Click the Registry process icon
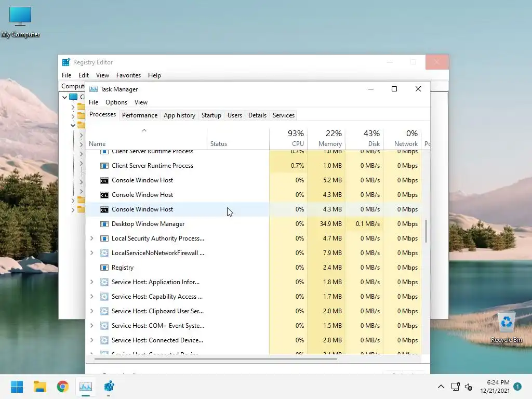532x399 pixels. click(x=104, y=268)
